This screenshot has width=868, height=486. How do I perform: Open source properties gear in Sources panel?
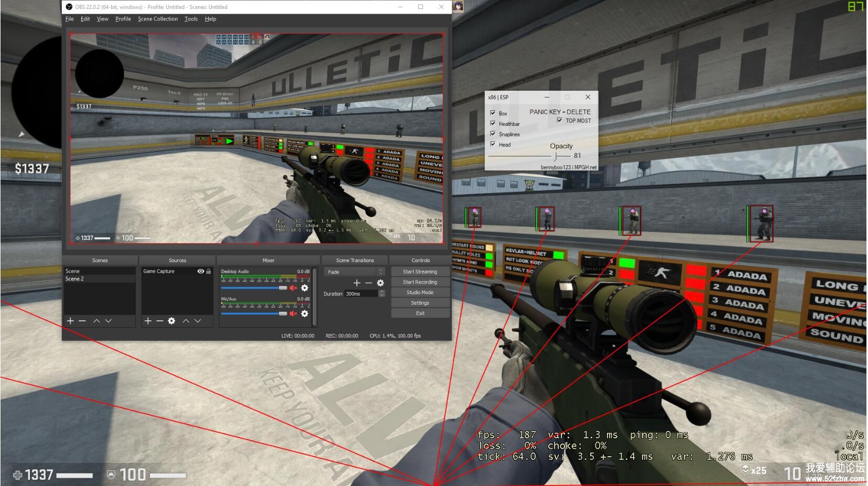(x=171, y=320)
